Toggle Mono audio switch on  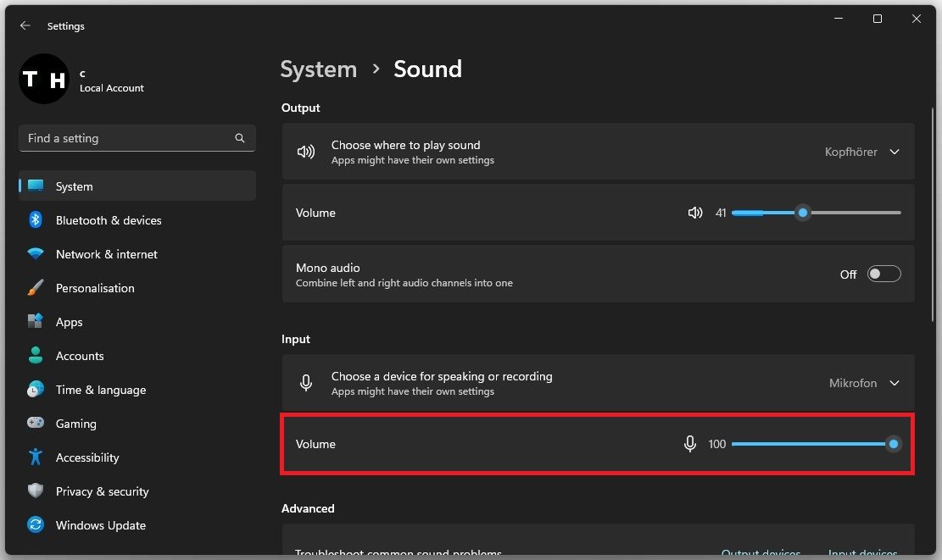(883, 274)
